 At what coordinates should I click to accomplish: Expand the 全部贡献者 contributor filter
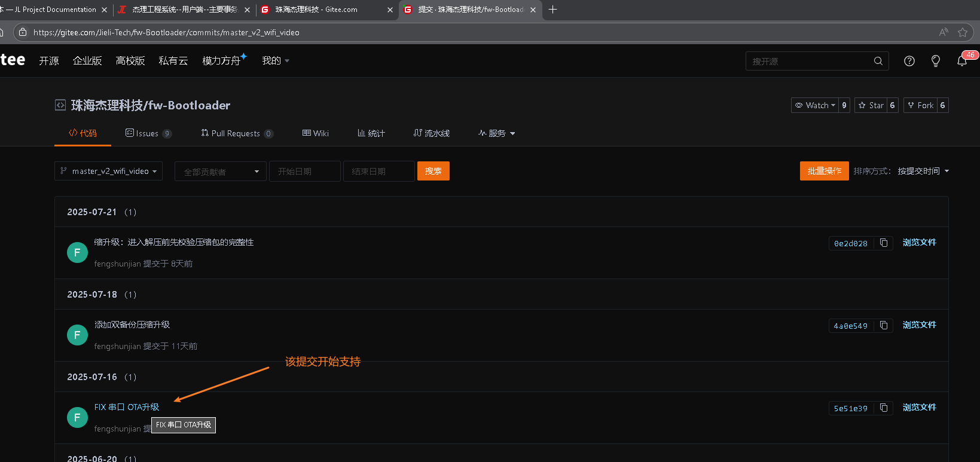[x=221, y=172]
